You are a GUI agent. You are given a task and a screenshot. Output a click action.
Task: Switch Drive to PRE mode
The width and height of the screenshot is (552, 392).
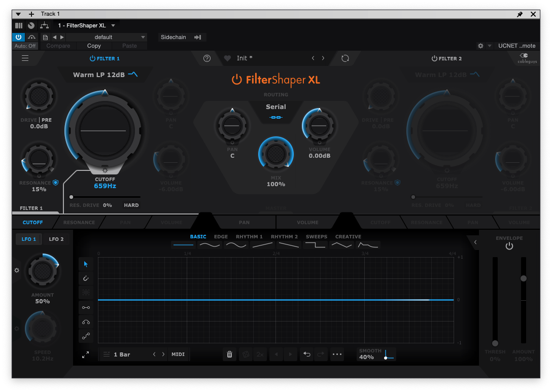click(47, 120)
